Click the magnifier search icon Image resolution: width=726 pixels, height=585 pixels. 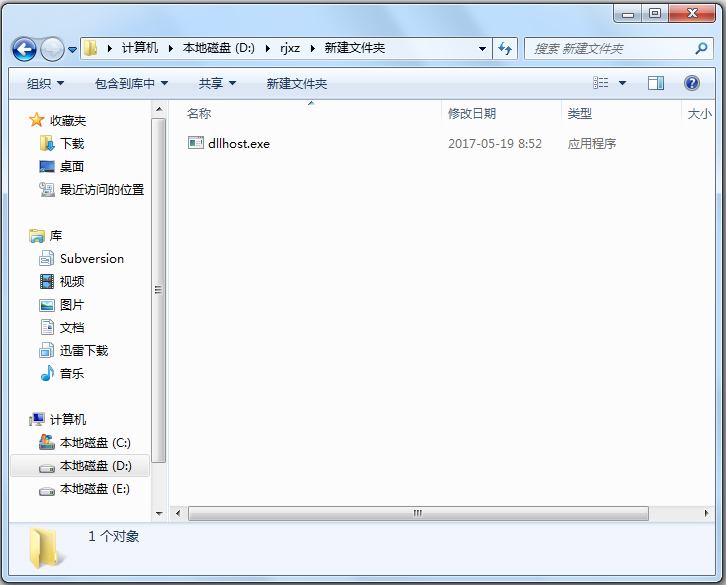[x=701, y=48]
